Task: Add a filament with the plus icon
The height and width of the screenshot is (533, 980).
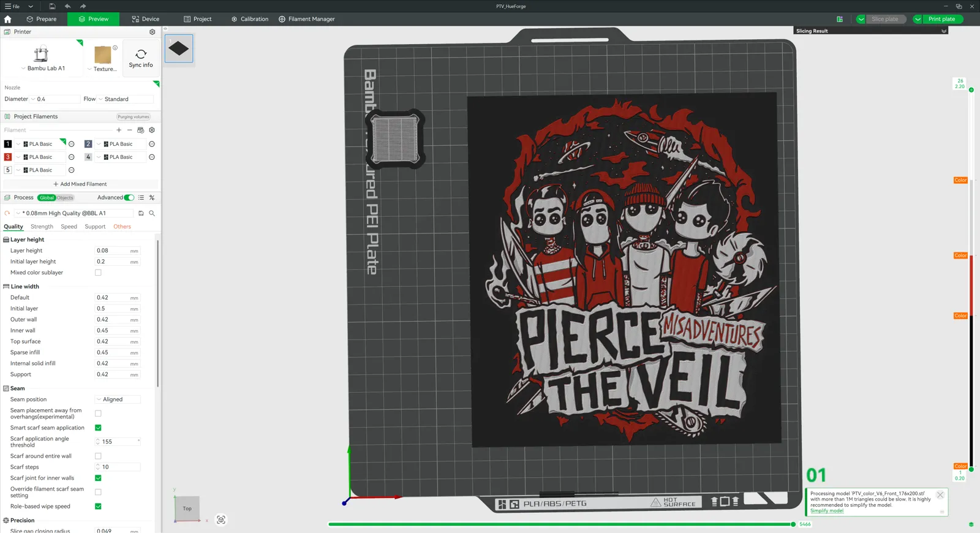Action: pos(119,130)
